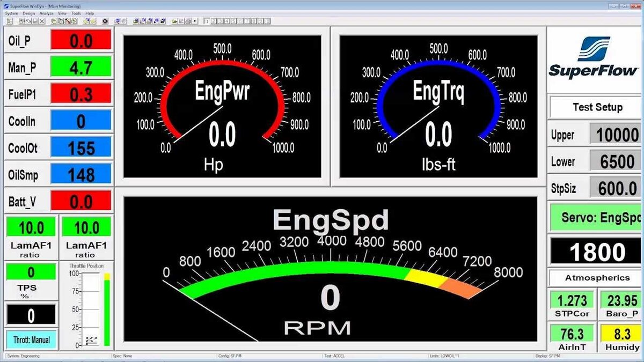Click the X delete icon in the toolbar

pyautogui.click(x=42, y=21)
